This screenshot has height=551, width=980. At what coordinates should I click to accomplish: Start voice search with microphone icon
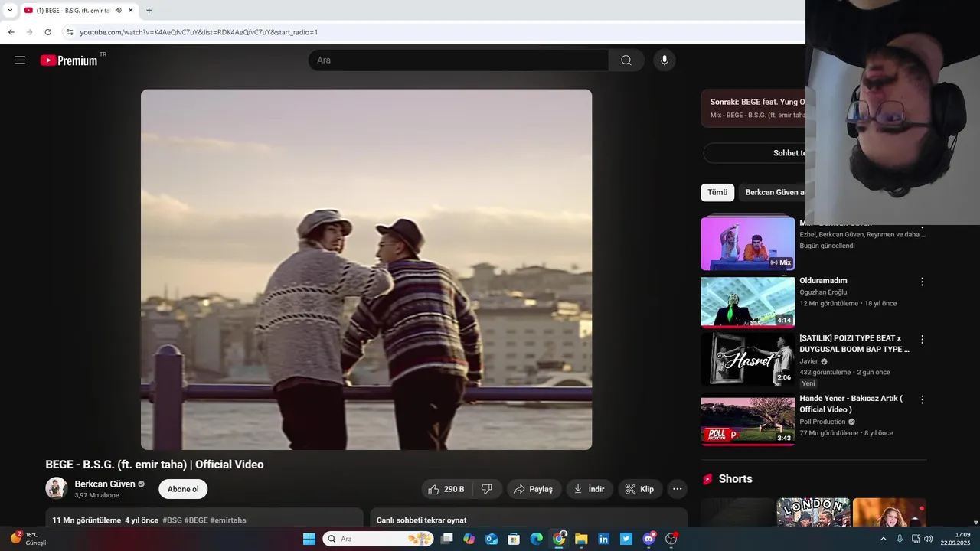(665, 60)
